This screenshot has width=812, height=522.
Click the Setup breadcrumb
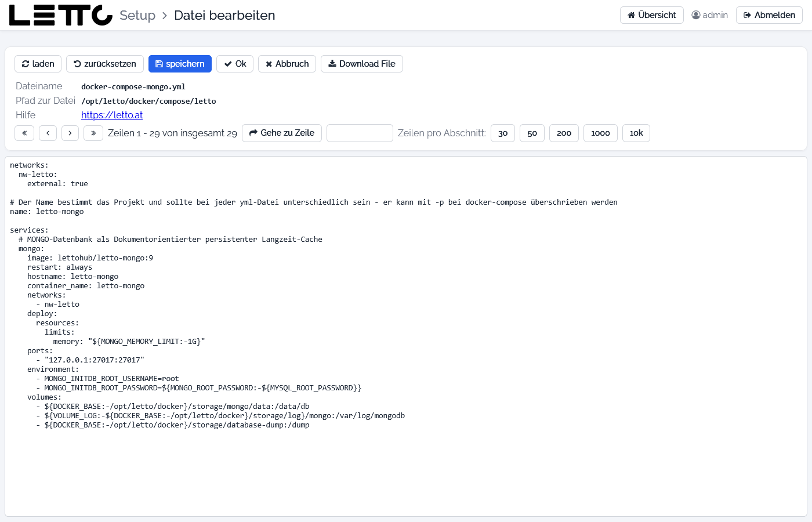[x=137, y=15]
